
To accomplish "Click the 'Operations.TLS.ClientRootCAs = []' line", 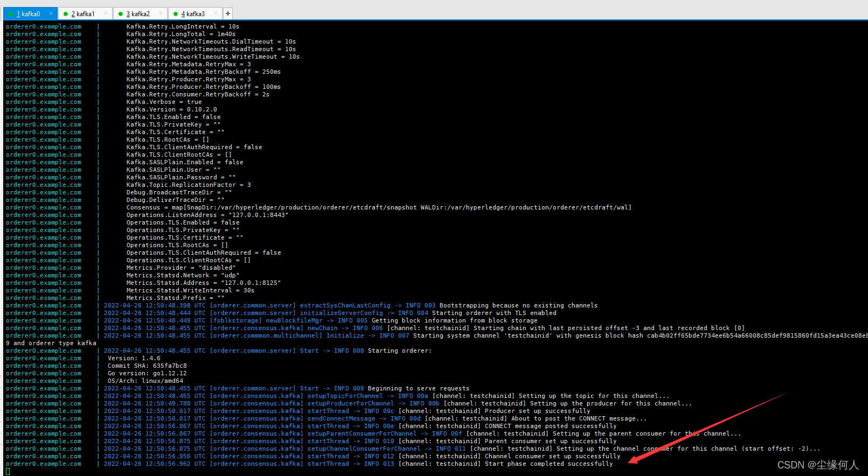I will [189, 260].
